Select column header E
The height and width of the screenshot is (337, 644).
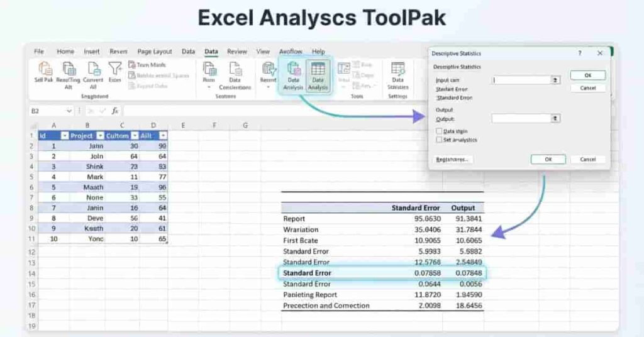click(x=183, y=125)
